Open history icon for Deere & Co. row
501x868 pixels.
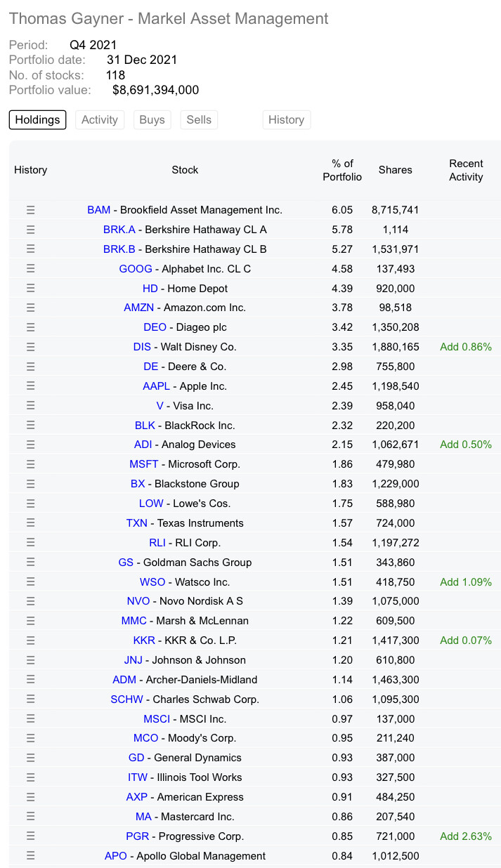(30, 367)
